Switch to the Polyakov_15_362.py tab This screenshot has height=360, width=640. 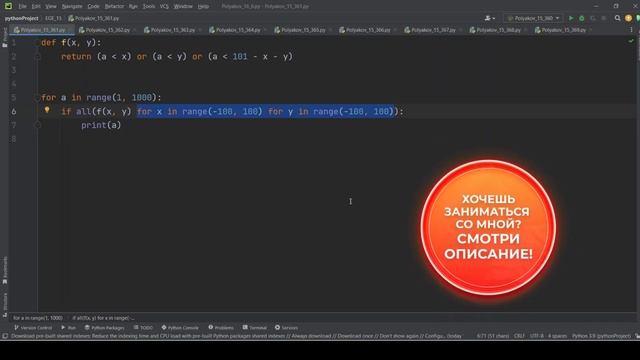pos(107,30)
